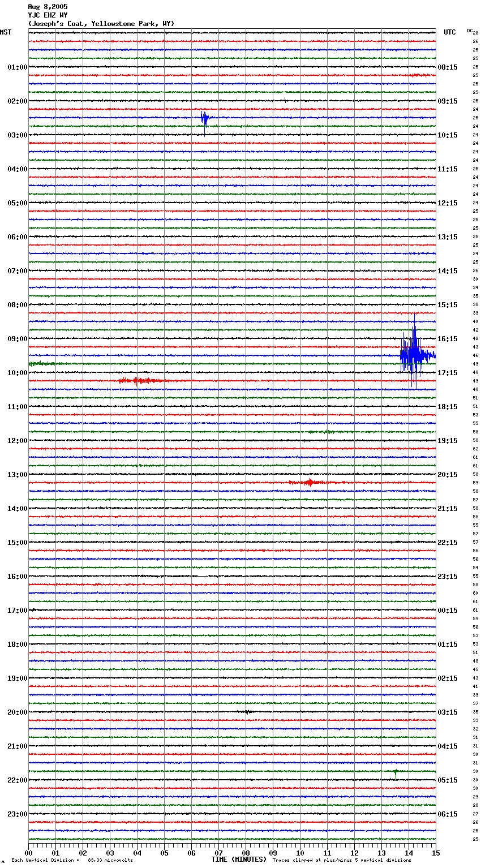481x868 pixels.
Task: Click minute tick label "07" on the time axis
Action: pos(218,853)
